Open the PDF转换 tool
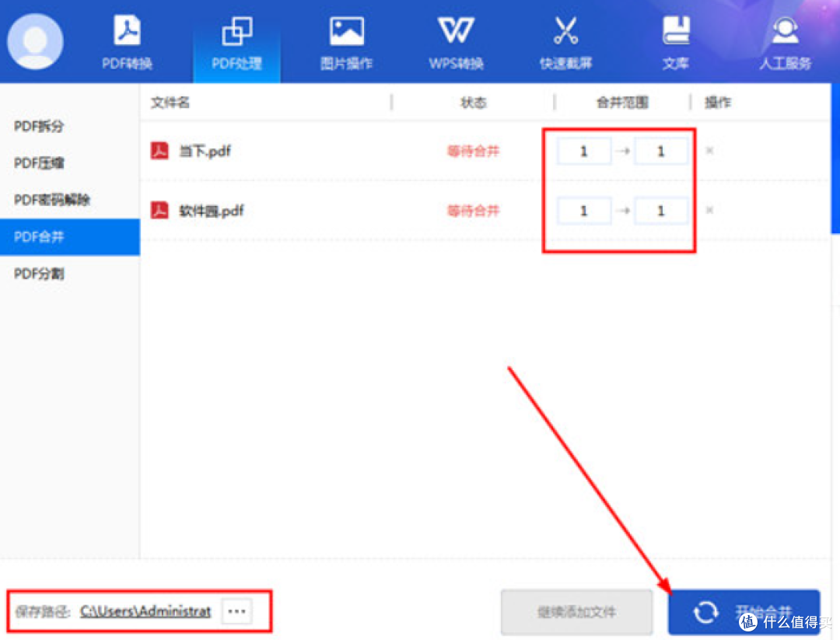This screenshot has width=840, height=640. 127,43
